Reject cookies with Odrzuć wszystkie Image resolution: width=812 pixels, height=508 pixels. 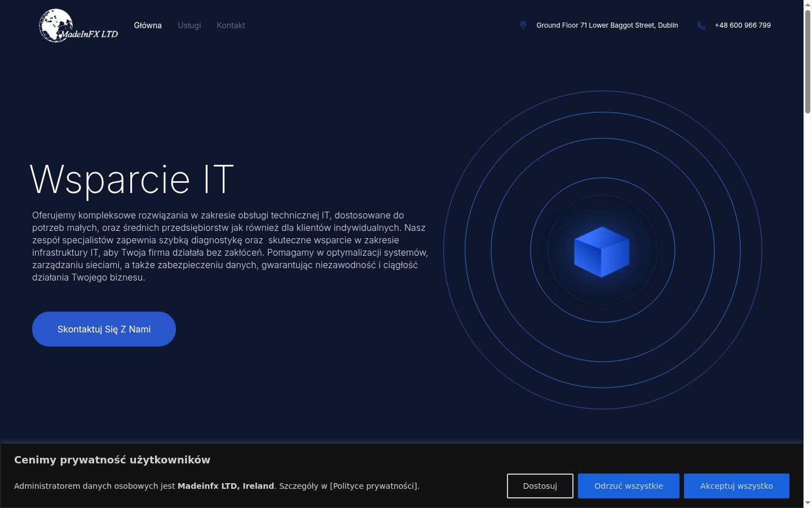[x=629, y=486]
